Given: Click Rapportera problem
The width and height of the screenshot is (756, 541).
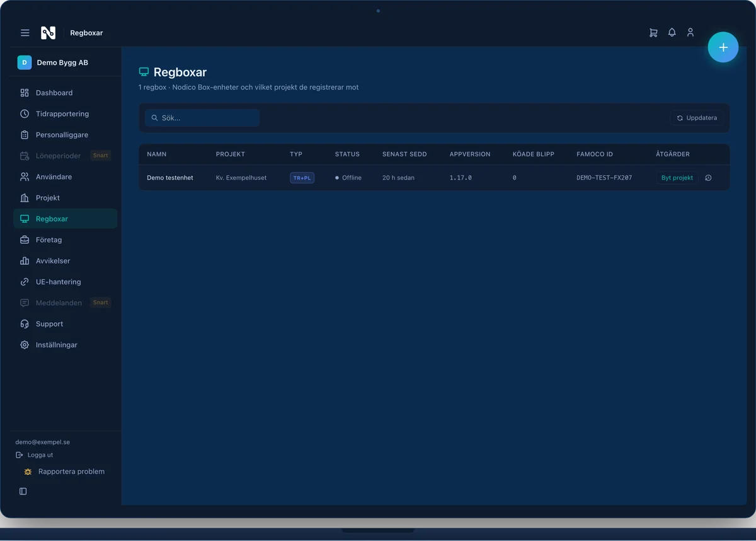Looking at the screenshot, I should 64,472.
